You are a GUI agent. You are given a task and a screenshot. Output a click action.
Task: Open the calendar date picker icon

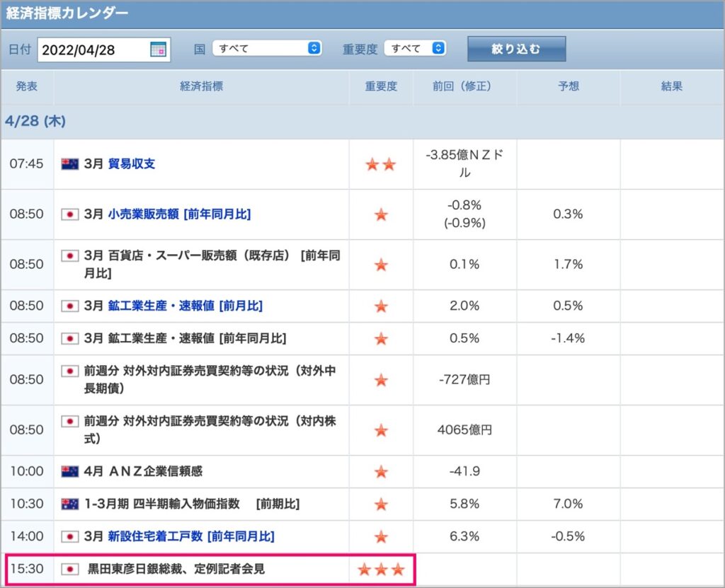pos(158,49)
